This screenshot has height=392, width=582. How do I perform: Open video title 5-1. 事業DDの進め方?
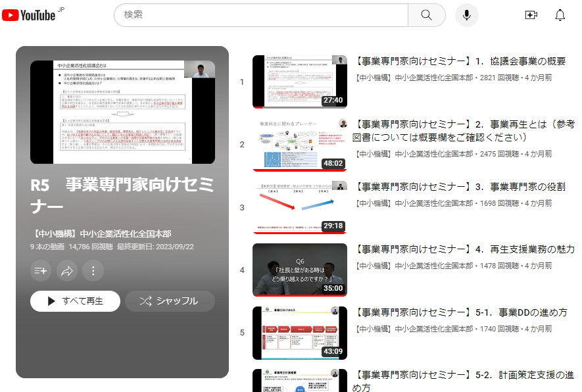click(460, 312)
